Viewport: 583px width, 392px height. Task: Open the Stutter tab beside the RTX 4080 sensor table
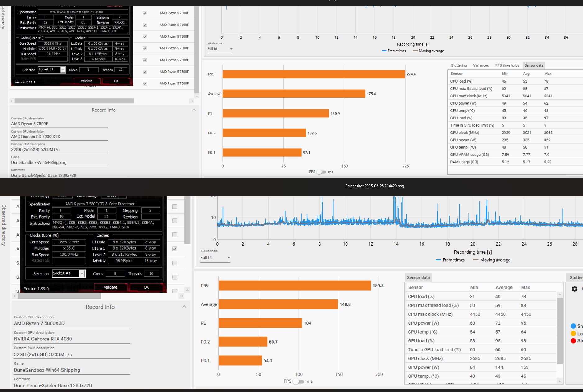(x=576, y=277)
